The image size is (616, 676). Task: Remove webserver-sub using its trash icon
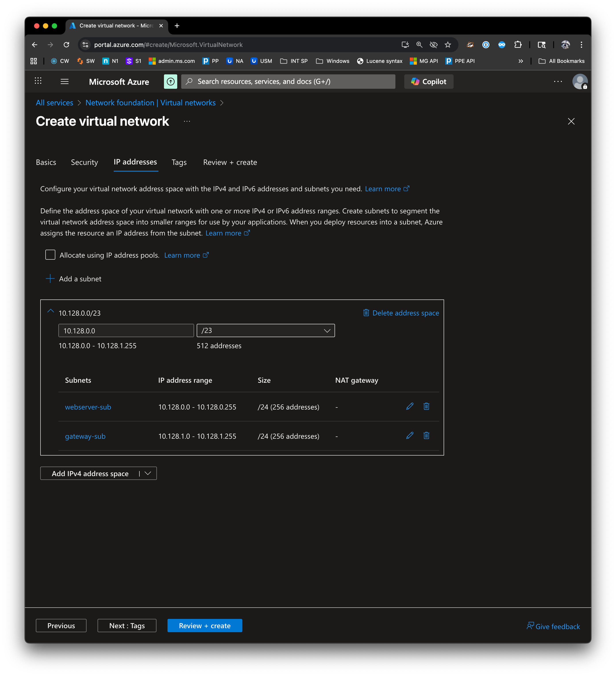pyautogui.click(x=426, y=406)
